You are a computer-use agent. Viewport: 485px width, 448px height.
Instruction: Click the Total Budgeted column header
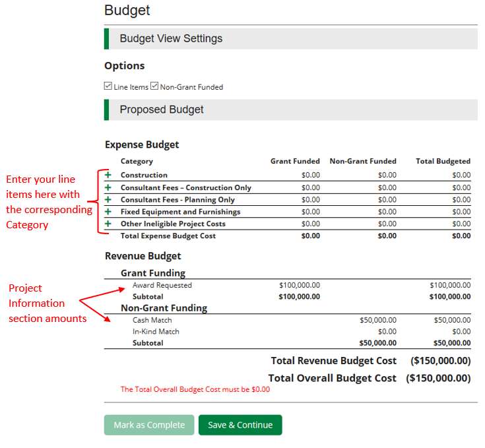click(443, 161)
